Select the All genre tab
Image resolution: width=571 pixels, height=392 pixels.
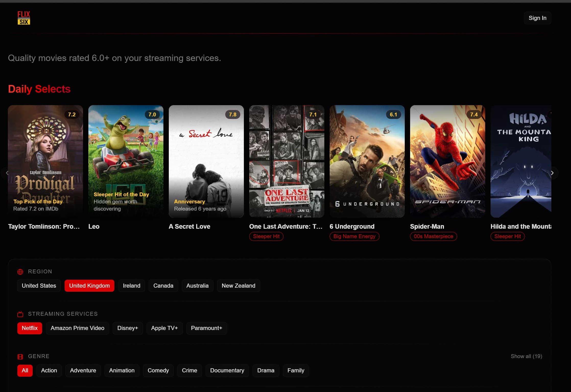tap(25, 370)
